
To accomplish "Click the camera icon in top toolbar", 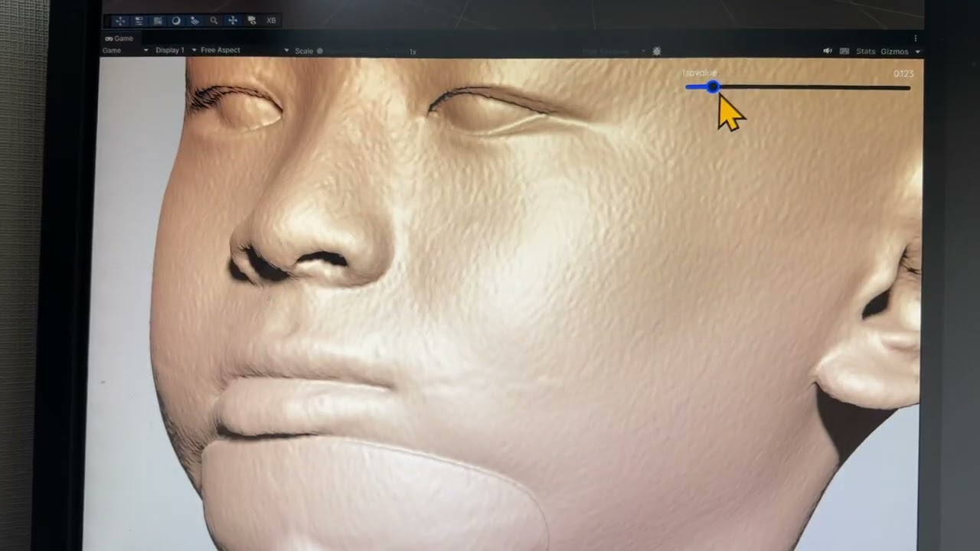I will click(x=252, y=21).
